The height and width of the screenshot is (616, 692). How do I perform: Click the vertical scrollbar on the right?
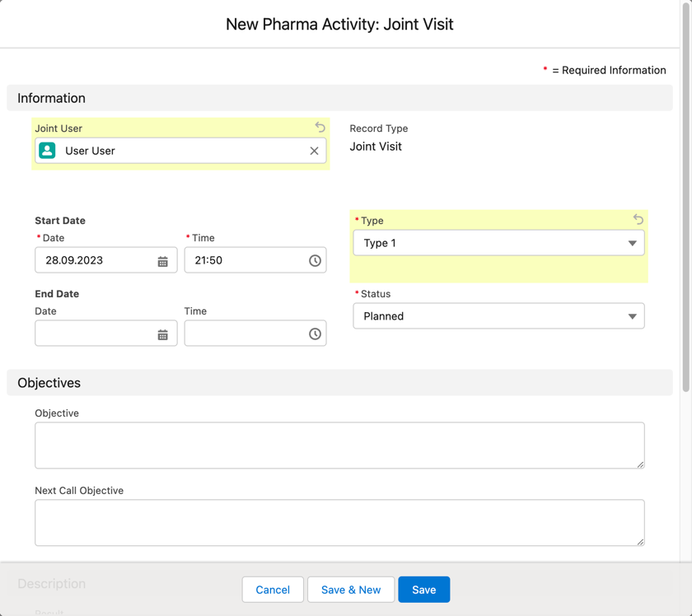click(x=686, y=198)
